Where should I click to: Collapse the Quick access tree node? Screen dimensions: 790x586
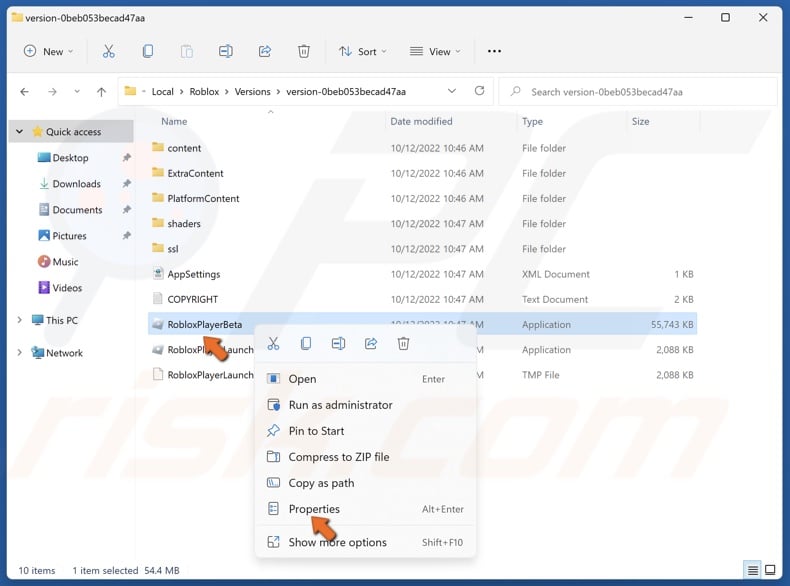tap(19, 132)
